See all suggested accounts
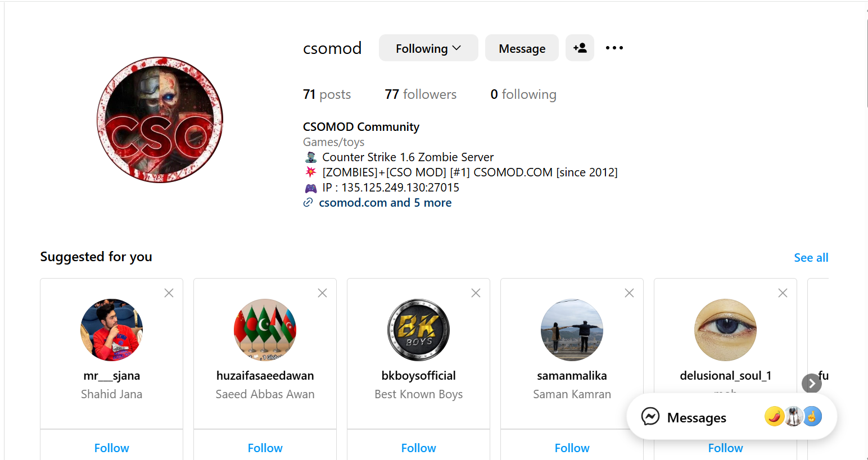 pyautogui.click(x=811, y=258)
